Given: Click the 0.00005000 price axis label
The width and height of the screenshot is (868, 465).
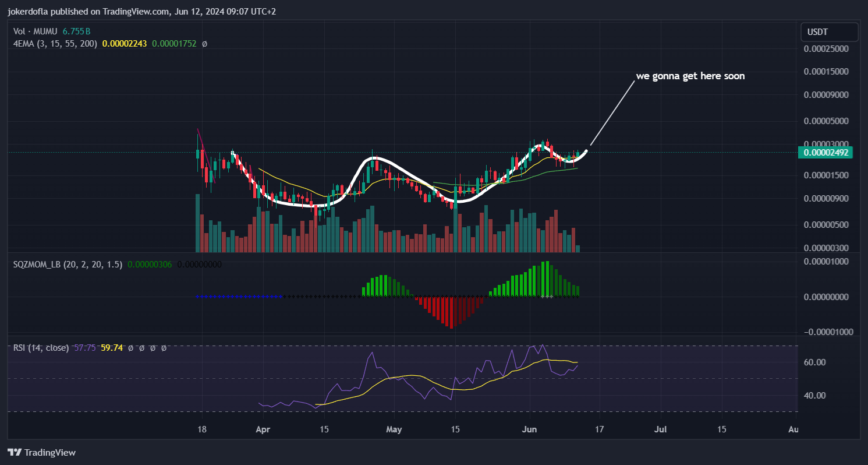Looking at the screenshot, I should (826, 121).
